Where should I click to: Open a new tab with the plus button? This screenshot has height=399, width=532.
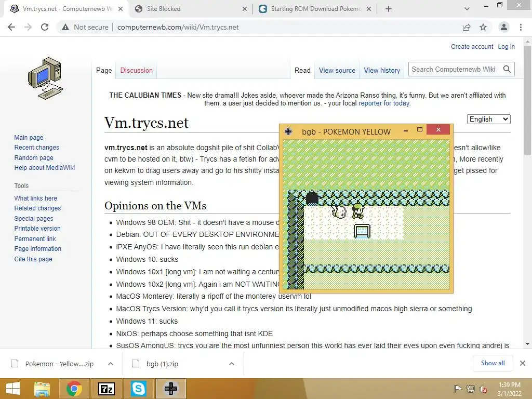389,9
